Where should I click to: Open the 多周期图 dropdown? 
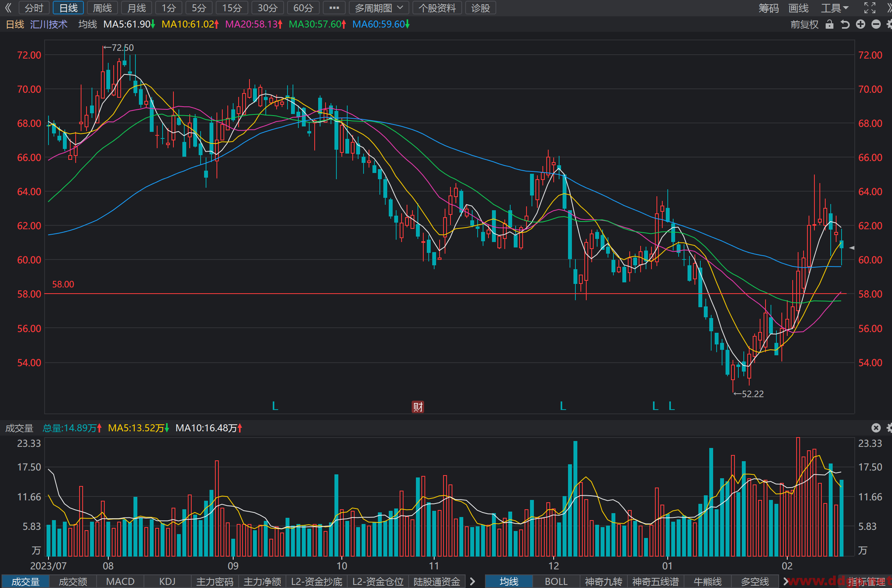379,8
